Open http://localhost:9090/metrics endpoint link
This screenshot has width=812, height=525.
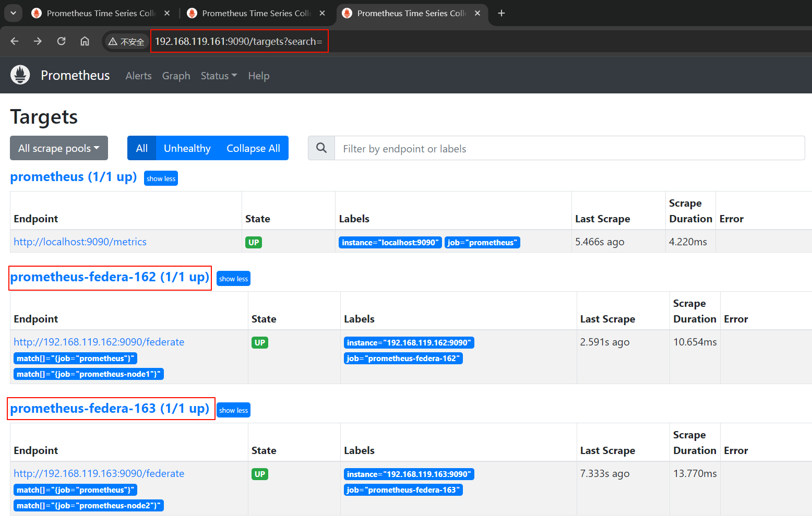(x=80, y=242)
